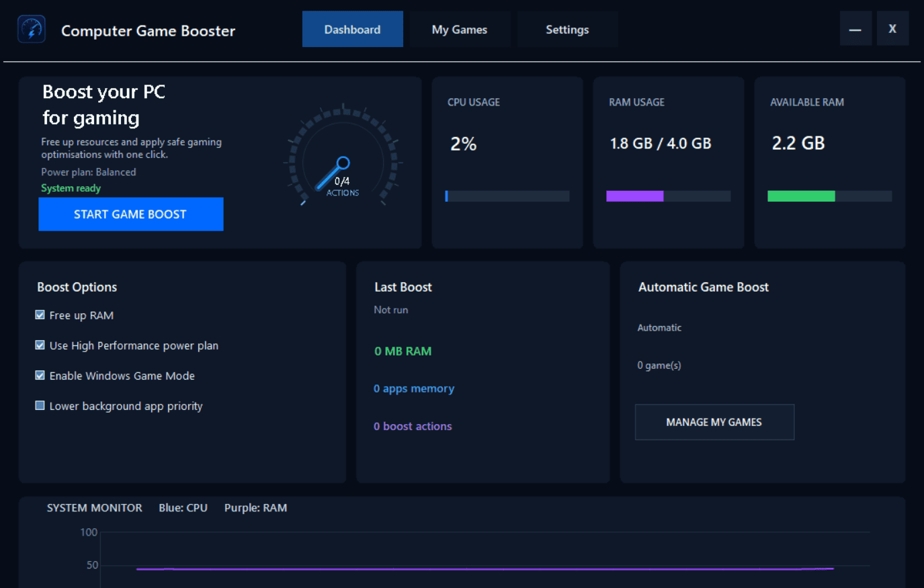Select the 2.2 GB available RAM value

(798, 143)
